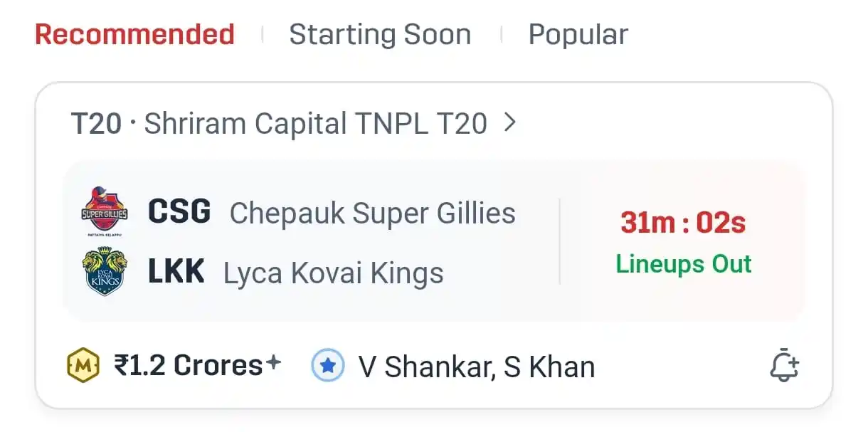Open the Shriram Capital TNPL T20 series link
This screenshot has width=868, height=432.
coord(316,124)
